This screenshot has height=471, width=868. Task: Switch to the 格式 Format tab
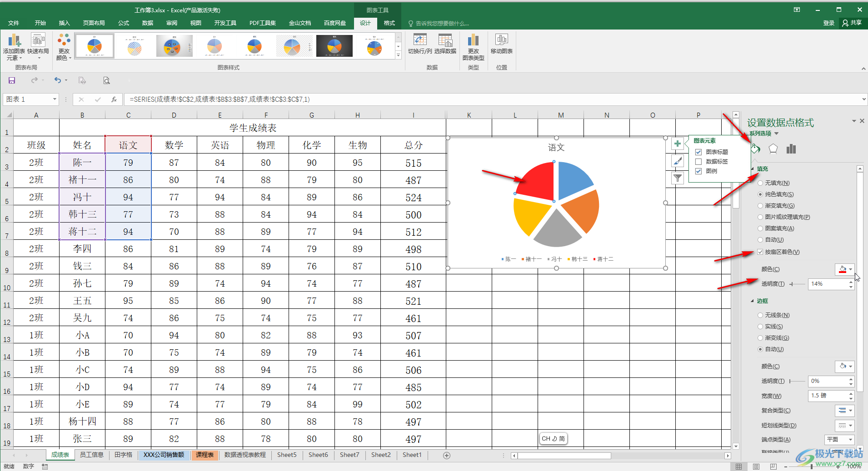tap(389, 23)
